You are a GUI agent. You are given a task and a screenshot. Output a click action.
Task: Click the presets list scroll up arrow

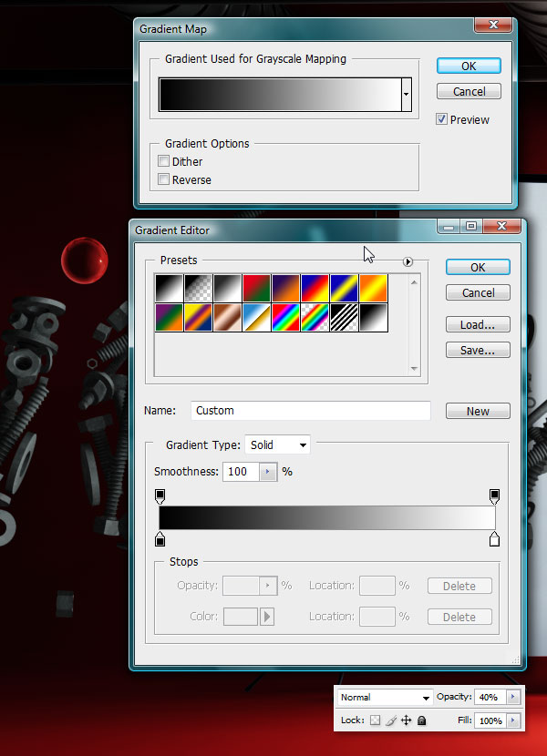[414, 282]
